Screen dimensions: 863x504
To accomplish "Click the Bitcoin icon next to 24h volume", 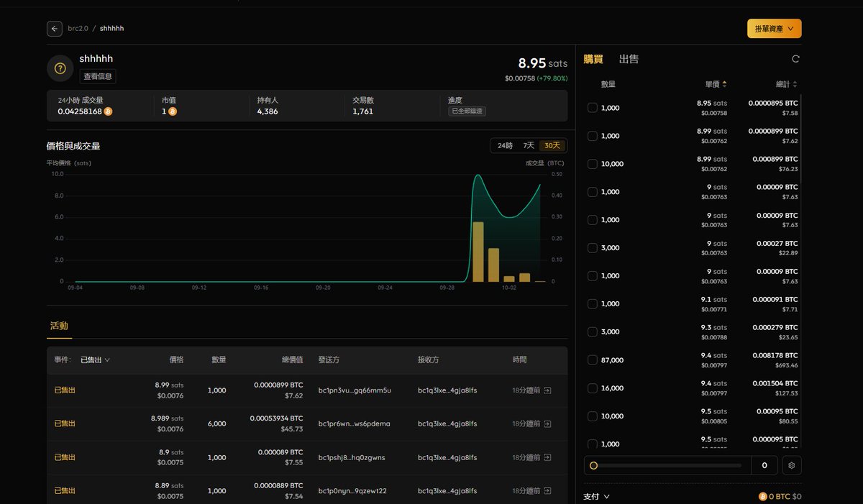I will tap(109, 111).
